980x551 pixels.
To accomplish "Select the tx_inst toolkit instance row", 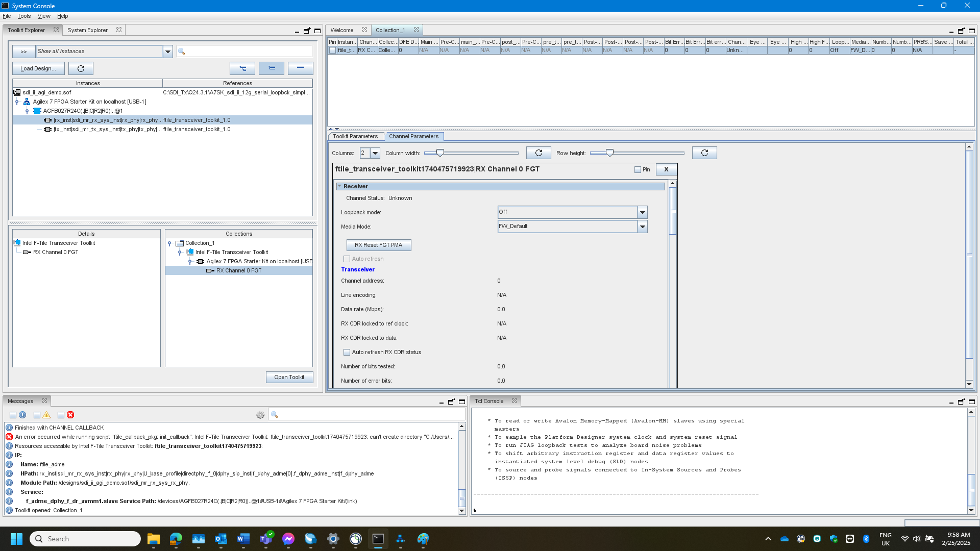I will coord(162,130).
